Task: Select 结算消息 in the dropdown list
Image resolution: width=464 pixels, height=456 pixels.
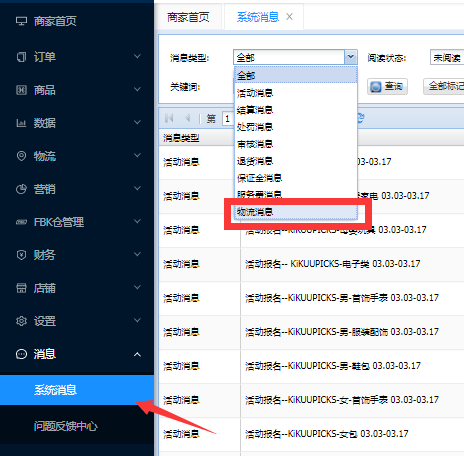Action: (x=296, y=110)
